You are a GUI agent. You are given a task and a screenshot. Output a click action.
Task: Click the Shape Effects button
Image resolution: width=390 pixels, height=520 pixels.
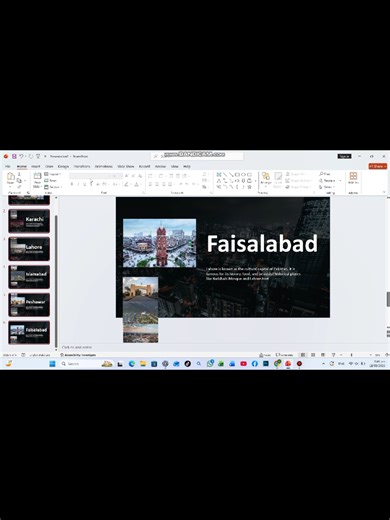299,187
